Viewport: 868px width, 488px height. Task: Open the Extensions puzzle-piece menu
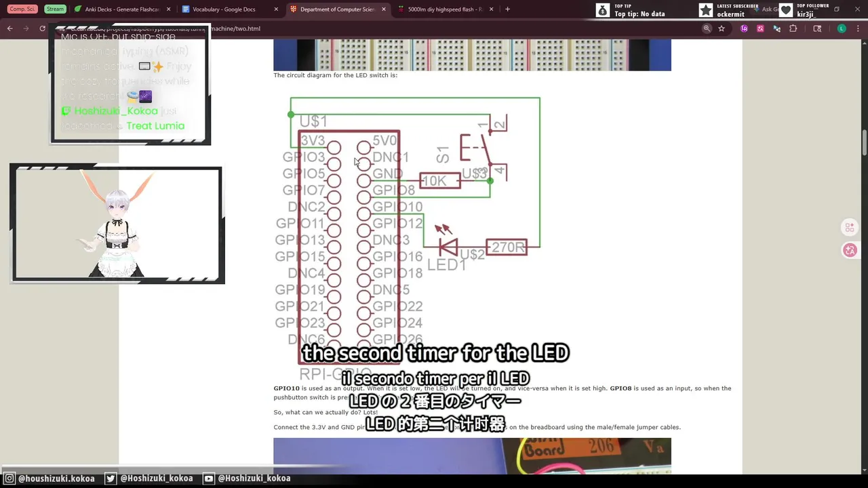tap(793, 28)
